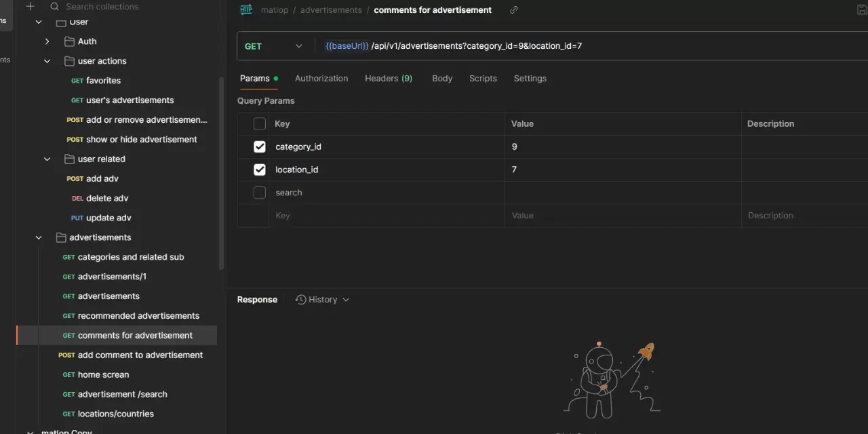This screenshot has width=868, height=434.
Task: Click the plus icon to create new collection
Action: click(x=30, y=7)
